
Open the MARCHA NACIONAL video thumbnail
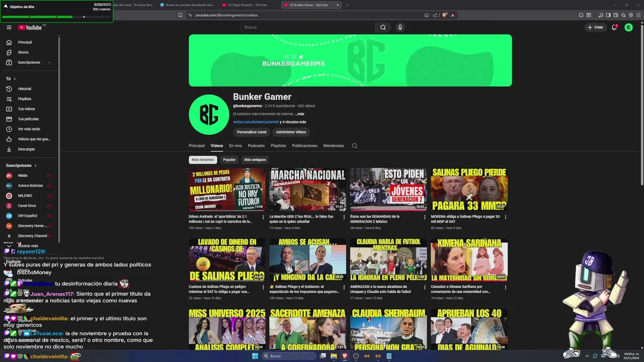(x=307, y=190)
